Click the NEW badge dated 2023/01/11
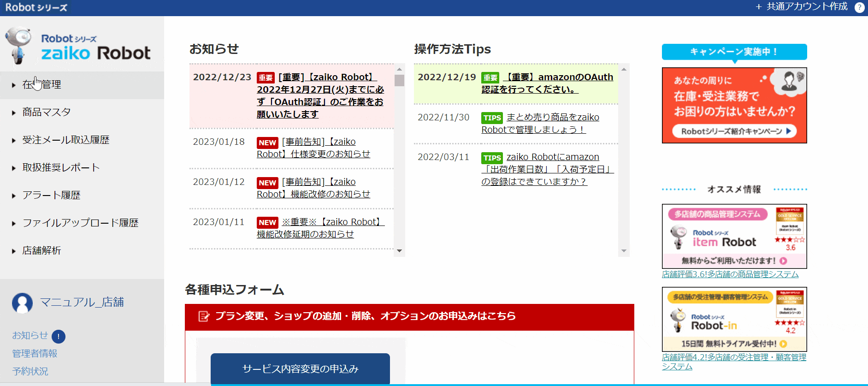The height and width of the screenshot is (386, 868). click(x=267, y=223)
